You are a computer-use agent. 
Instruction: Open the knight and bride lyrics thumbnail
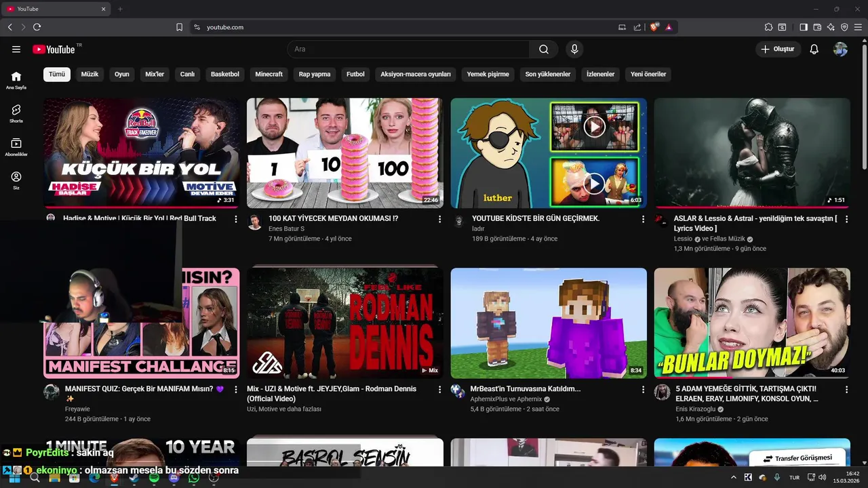tap(752, 152)
